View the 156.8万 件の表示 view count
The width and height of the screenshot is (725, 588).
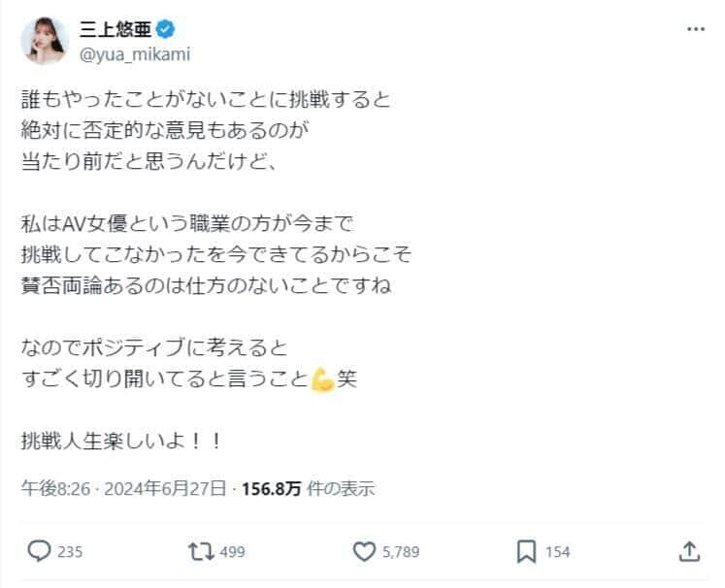pos(308,488)
